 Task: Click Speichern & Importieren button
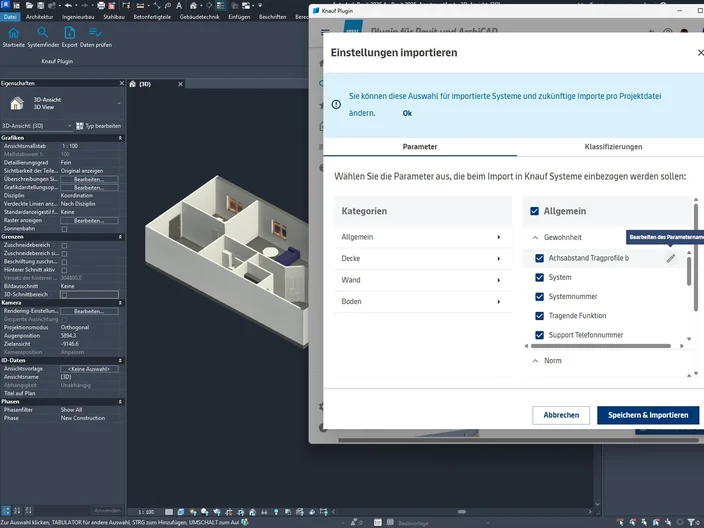(x=648, y=415)
